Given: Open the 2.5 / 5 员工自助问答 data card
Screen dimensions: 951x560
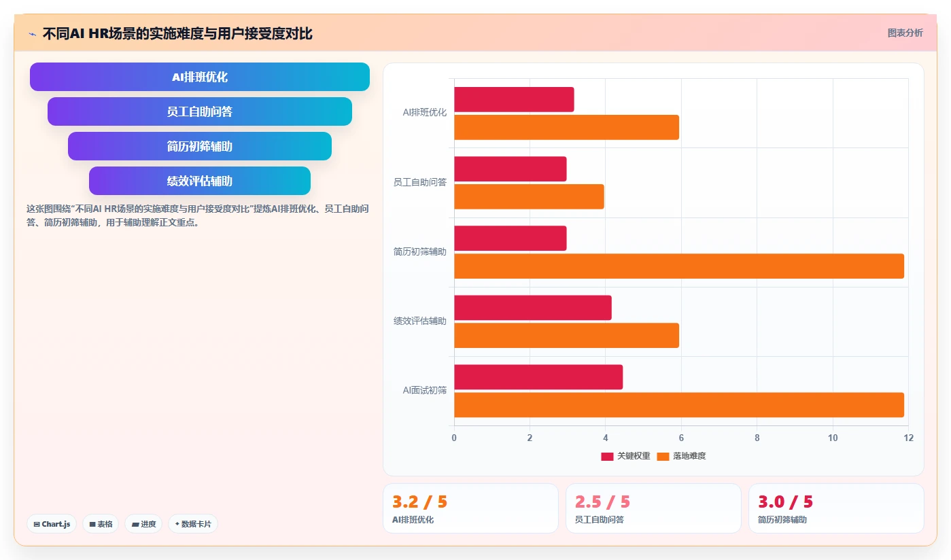Looking at the screenshot, I should [653, 508].
